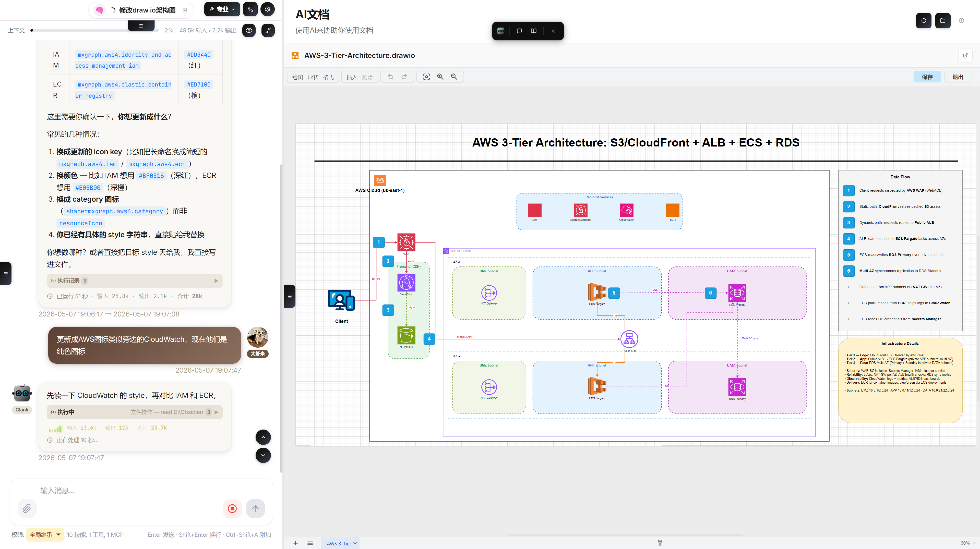Open the 专业 mode dropdown
This screenshot has width=980, height=549.
[222, 9]
